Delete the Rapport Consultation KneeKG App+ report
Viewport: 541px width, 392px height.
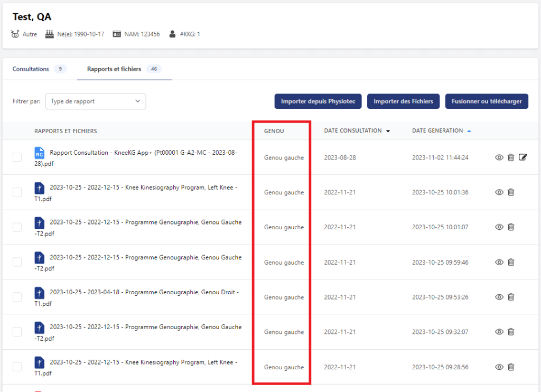511,157
